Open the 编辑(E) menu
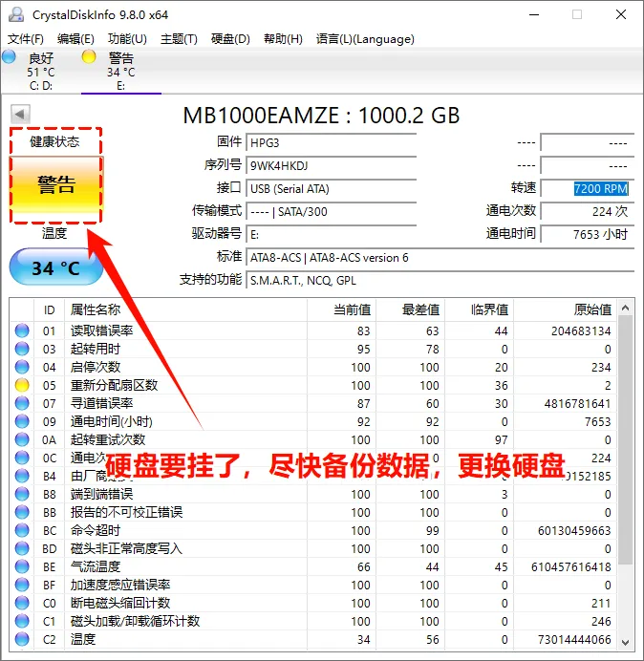Screen dimensions: 644x661 point(75,39)
